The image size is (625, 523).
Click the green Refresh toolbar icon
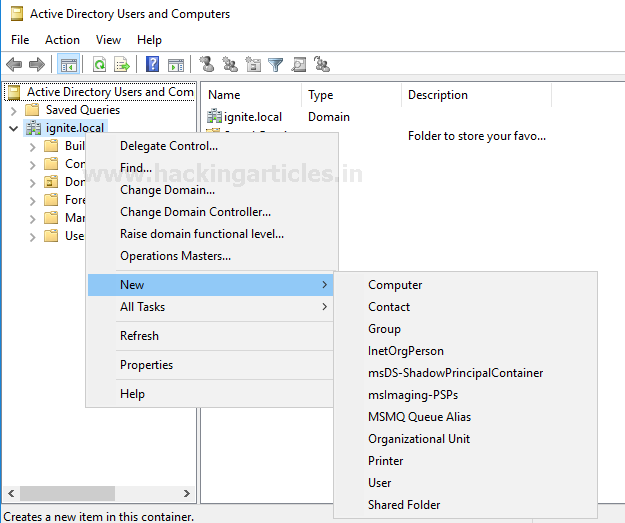pyautogui.click(x=100, y=65)
